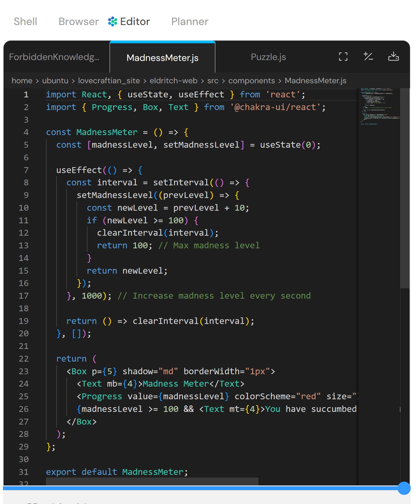Toggle the diff view icon

[368, 56]
